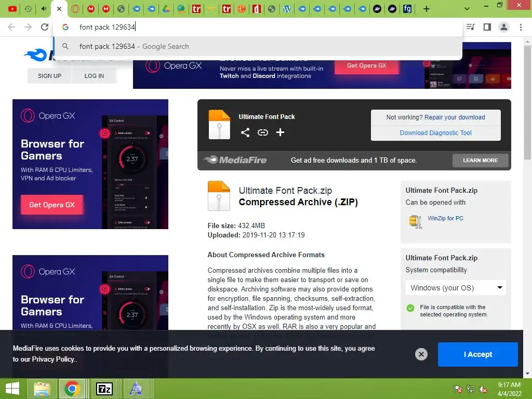The width and height of the screenshot is (532, 399).
Task: Click the address bar text field
Action: 258,27
